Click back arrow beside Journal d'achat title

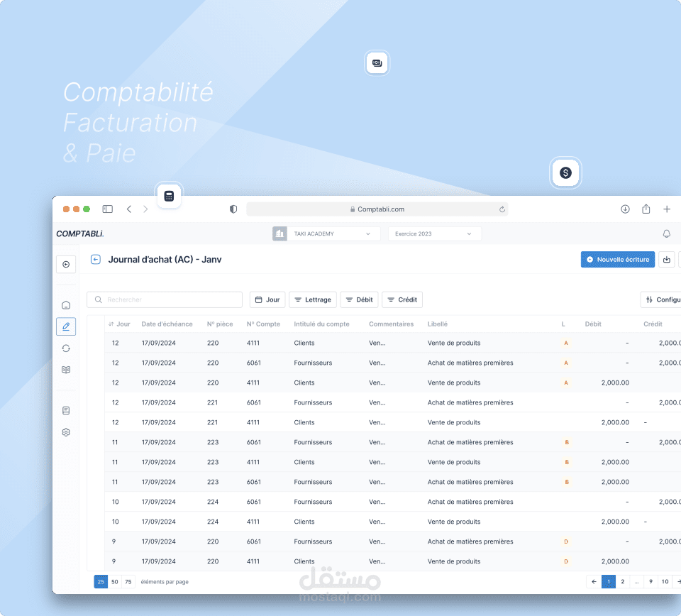point(96,259)
